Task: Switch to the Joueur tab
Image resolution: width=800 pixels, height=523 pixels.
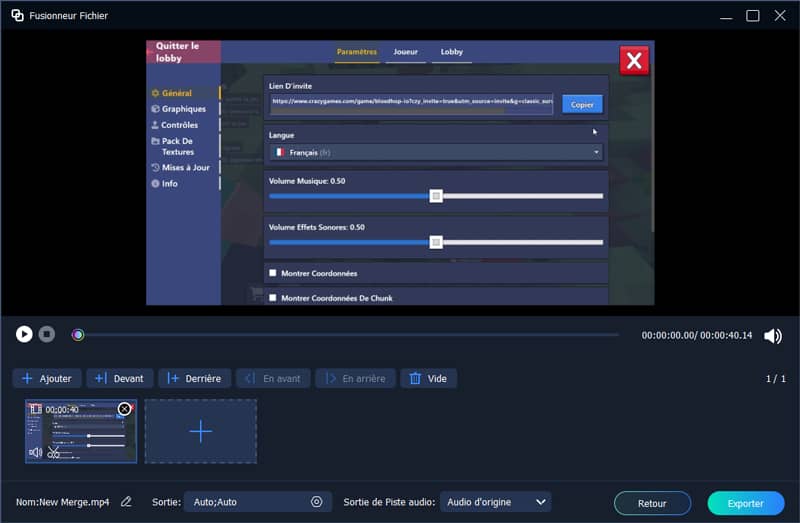Action: (406, 52)
